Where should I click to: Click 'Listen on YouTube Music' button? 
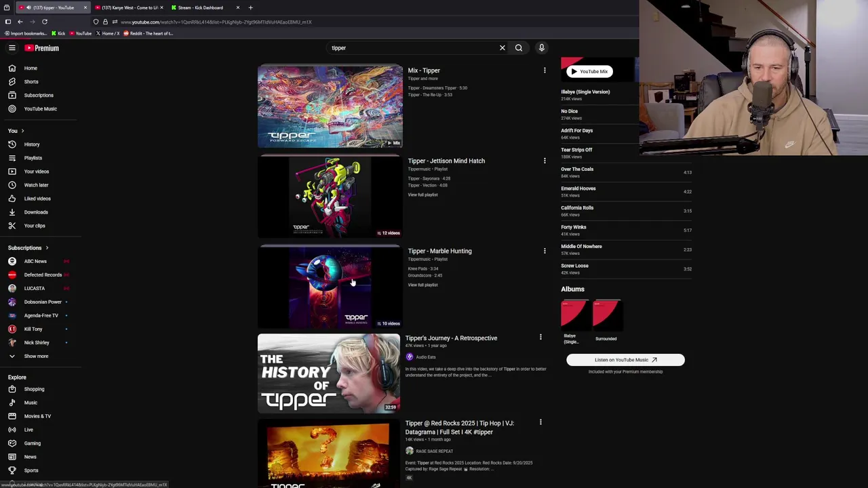coord(625,360)
